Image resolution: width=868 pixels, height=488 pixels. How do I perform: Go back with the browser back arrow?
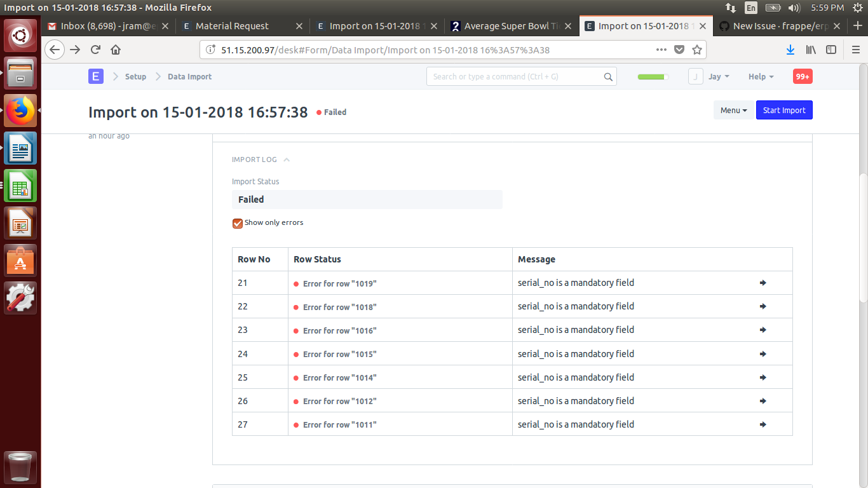point(55,50)
